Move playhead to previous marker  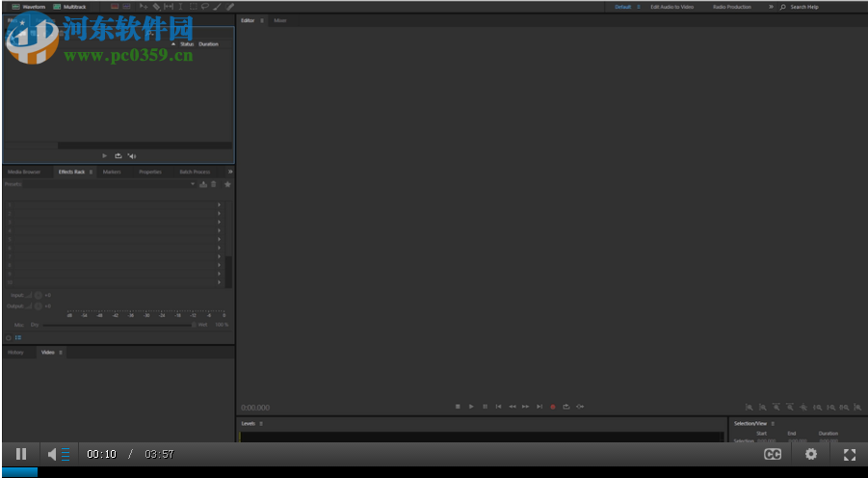pyautogui.click(x=498, y=407)
